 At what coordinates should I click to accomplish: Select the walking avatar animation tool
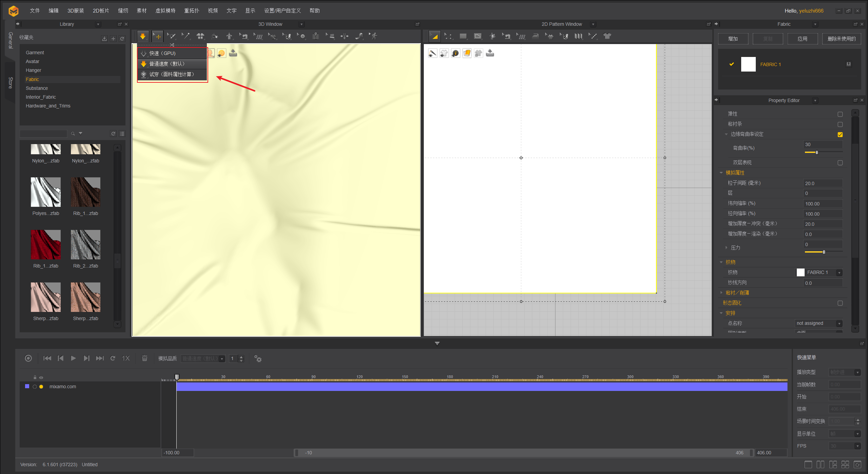(x=374, y=36)
